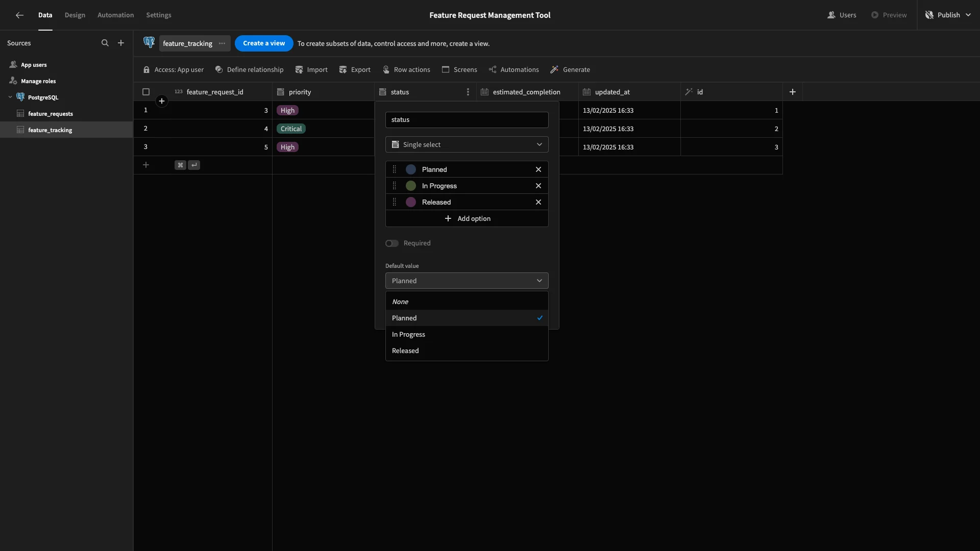Open table Automations

pyautogui.click(x=513, y=70)
